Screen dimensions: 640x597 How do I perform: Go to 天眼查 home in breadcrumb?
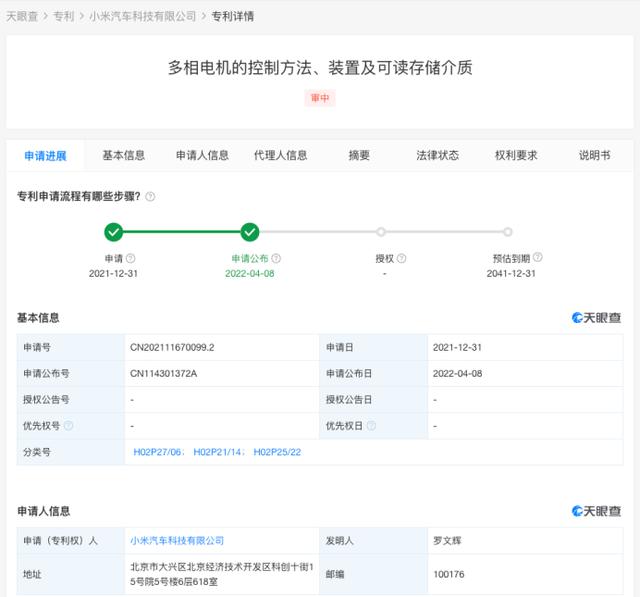coord(22,16)
